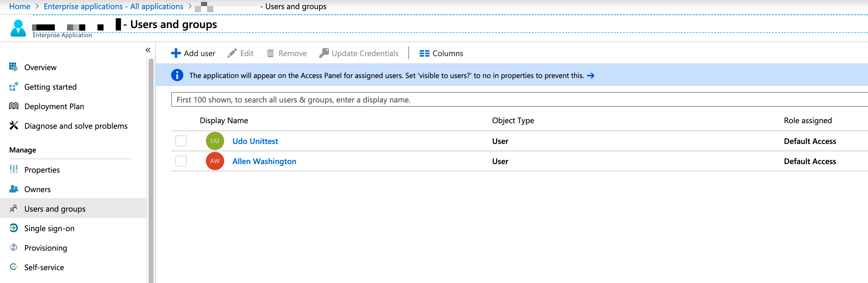Click the Owners people icon
Image resolution: width=868 pixels, height=283 pixels.
click(x=13, y=189)
